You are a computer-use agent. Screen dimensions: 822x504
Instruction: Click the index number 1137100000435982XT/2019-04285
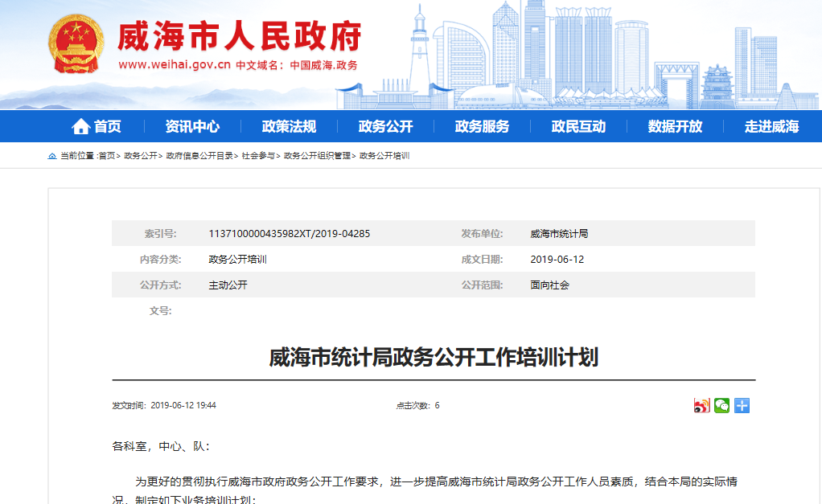click(289, 234)
